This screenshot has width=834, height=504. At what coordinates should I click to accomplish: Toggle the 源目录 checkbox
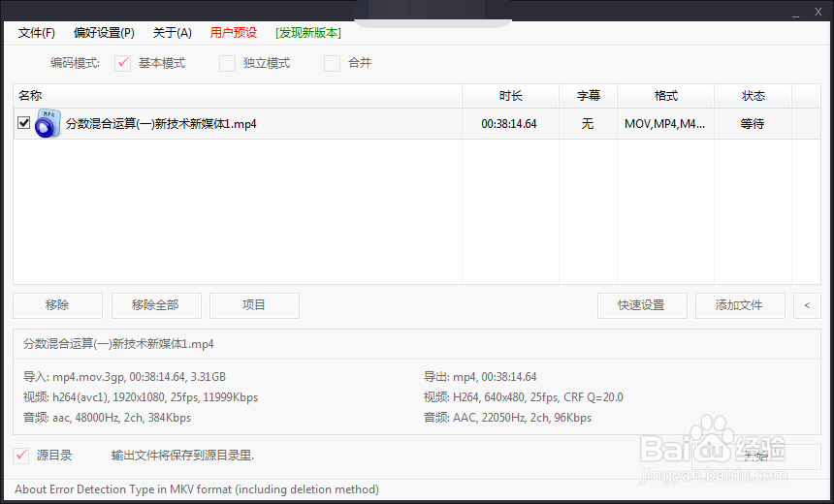pos(21,456)
